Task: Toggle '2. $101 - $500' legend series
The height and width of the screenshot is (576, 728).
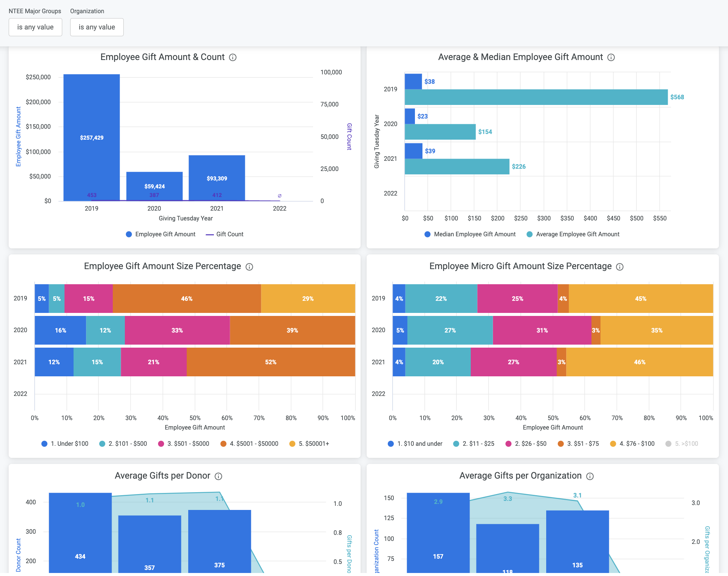Action: click(x=123, y=444)
